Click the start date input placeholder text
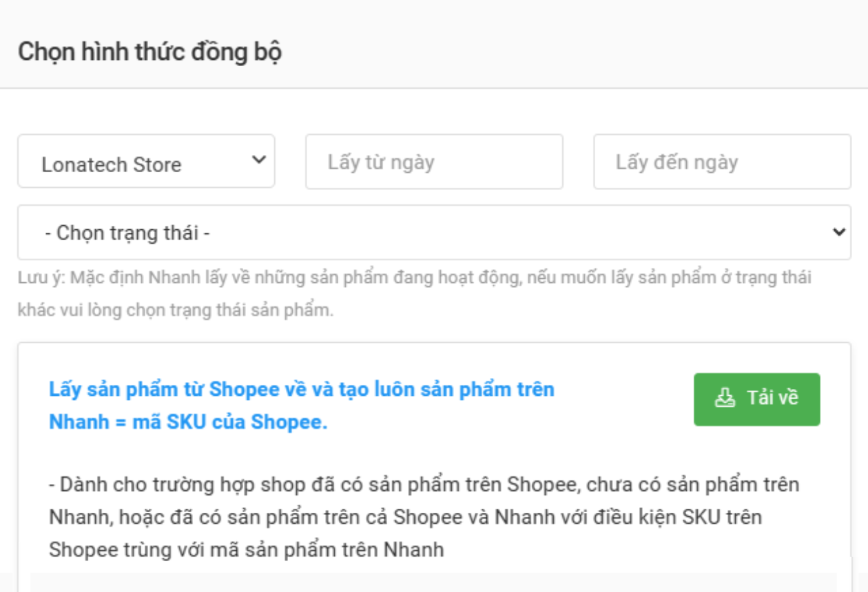The width and height of the screenshot is (868, 592). coord(380,162)
